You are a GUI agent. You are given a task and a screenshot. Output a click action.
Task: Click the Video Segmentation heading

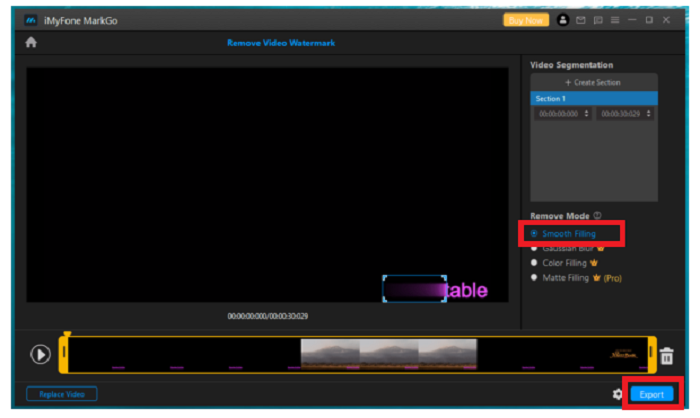pos(571,65)
